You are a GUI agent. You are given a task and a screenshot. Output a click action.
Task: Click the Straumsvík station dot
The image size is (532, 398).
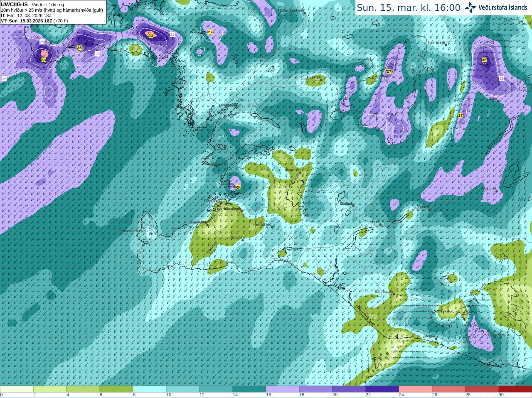click(x=208, y=225)
